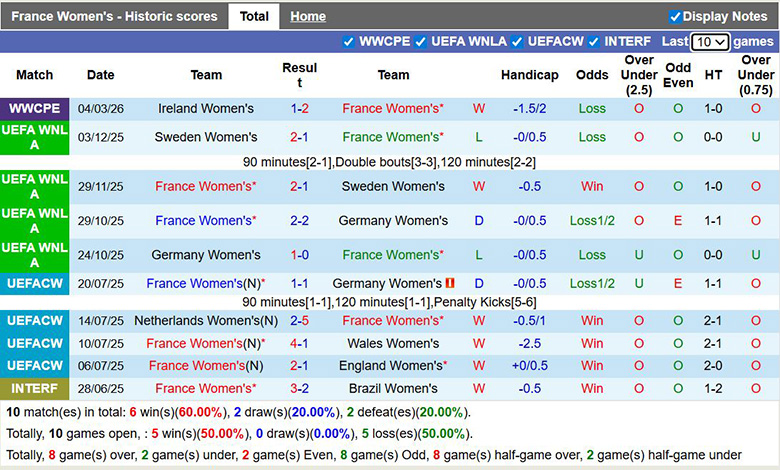
Task: Click the purple WWCPE league badge
Action: [35, 108]
